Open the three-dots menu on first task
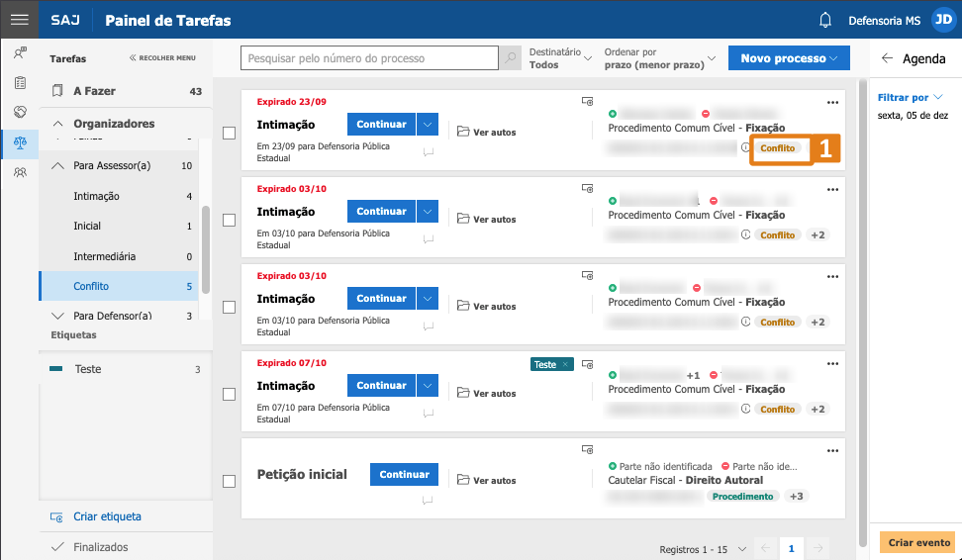The height and width of the screenshot is (560, 962). tap(832, 101)
